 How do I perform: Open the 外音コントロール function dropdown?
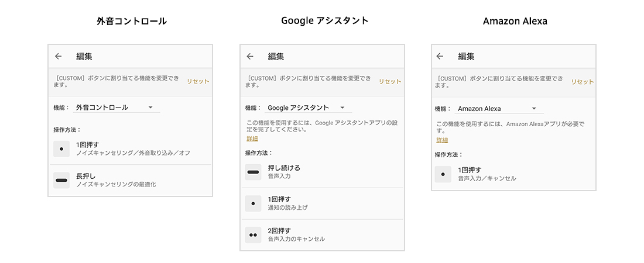click(x=114, y=108)
